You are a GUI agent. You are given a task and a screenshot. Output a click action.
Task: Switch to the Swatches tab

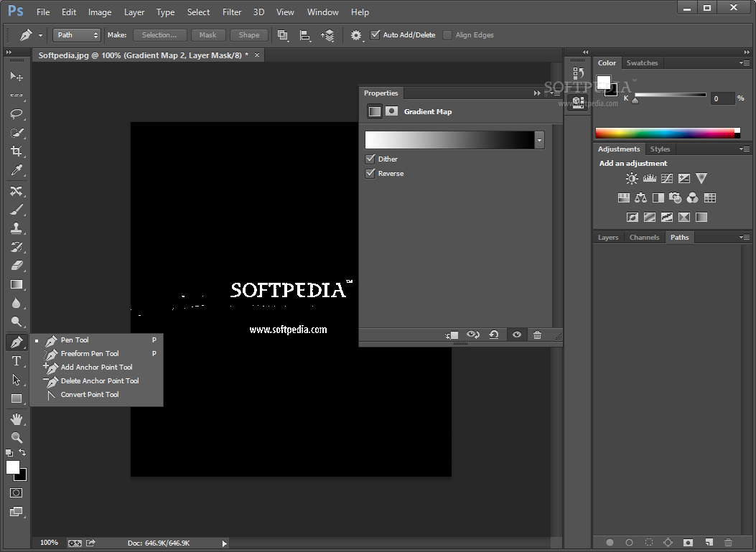coord(643,62)
